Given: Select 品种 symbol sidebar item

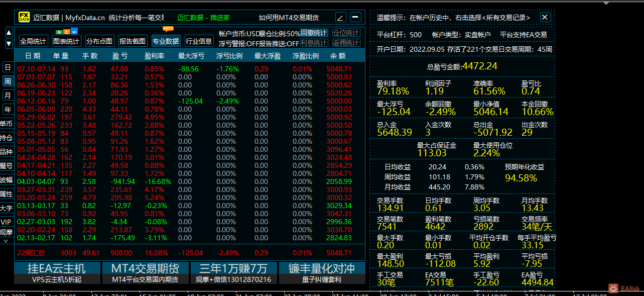Looking at the screenshot, I should [7, 152].
